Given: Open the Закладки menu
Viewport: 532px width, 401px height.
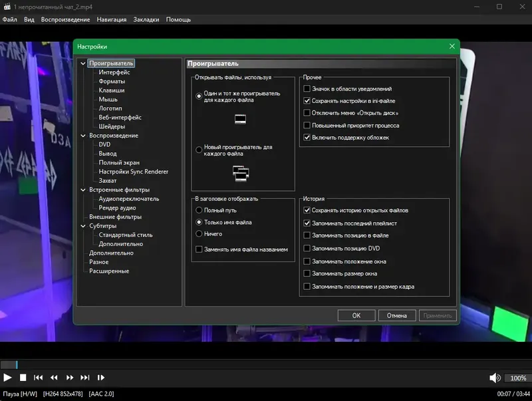Looking at the screenshot, I should click(146, 20).
